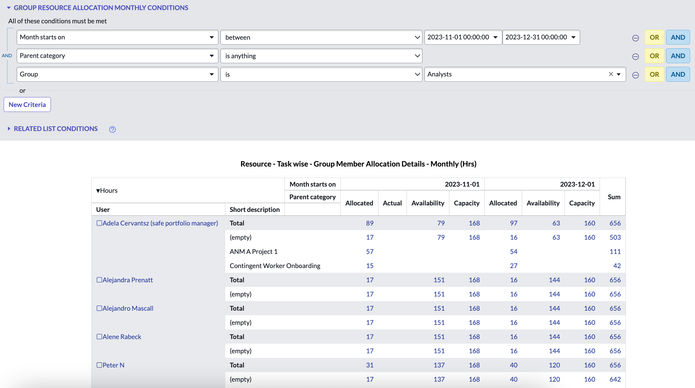Click the ANM A Project 1 row label

[254, 251]
